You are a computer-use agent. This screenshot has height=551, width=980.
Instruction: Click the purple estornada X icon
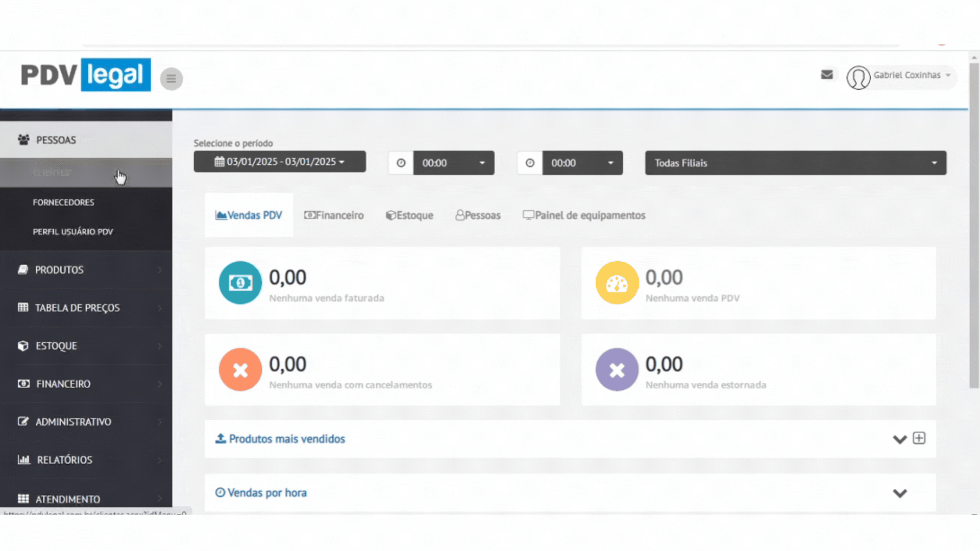point(617,369)
